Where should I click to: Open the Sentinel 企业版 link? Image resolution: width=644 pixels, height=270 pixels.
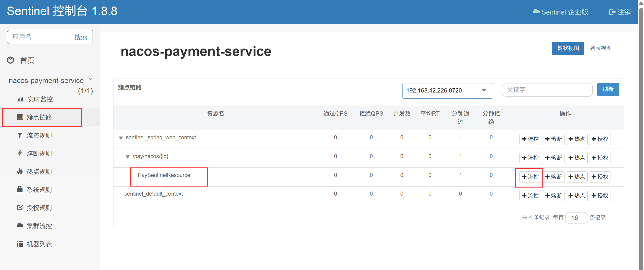pyautogui.click(x=560, y=12)
